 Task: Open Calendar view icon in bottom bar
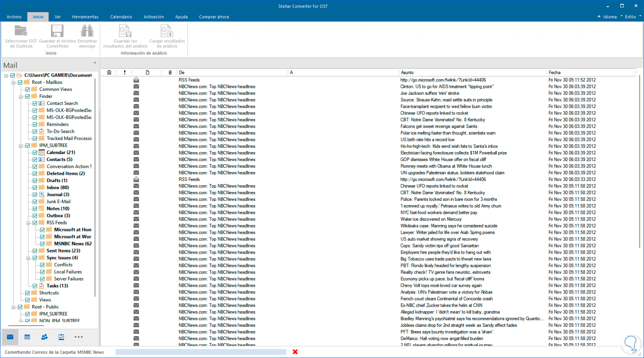(27, 337)
